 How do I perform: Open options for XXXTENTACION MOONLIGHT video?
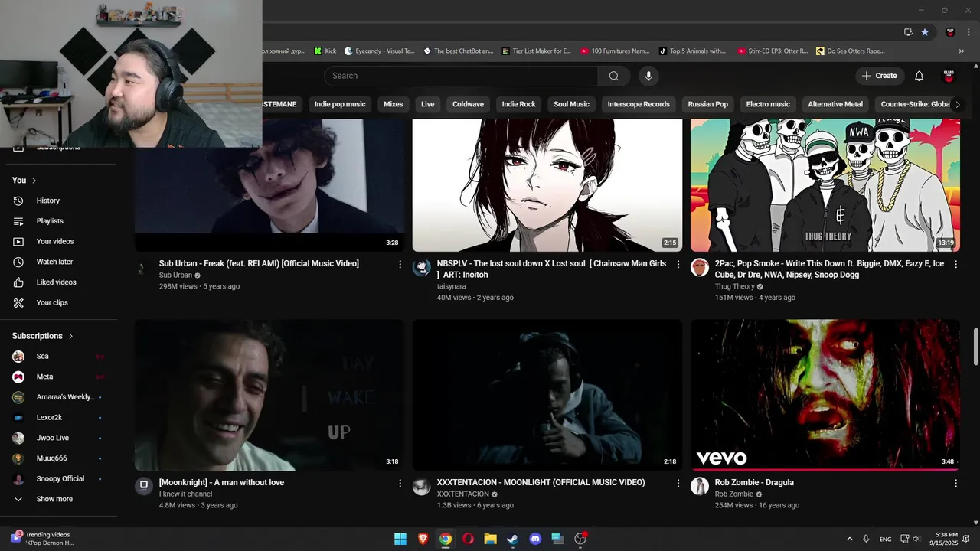point(678,483)
